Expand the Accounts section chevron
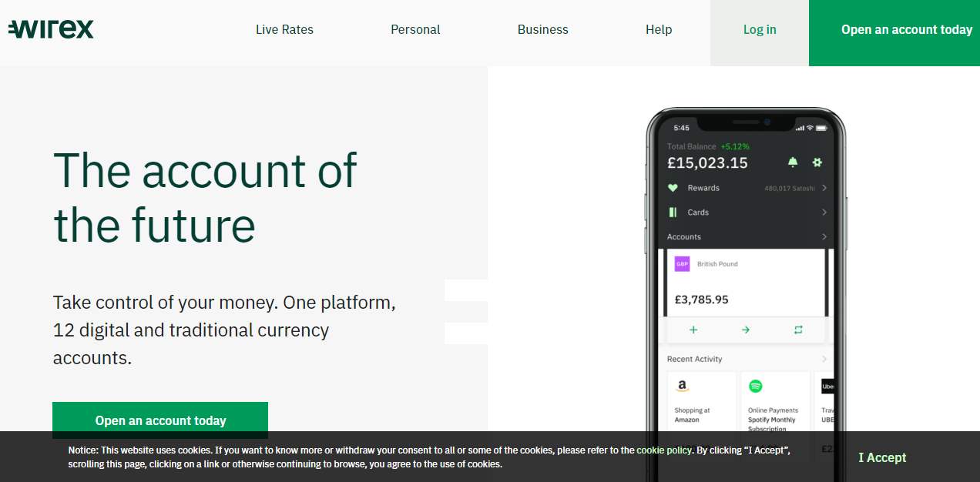The image size is (980, 482). pos(824,236)
